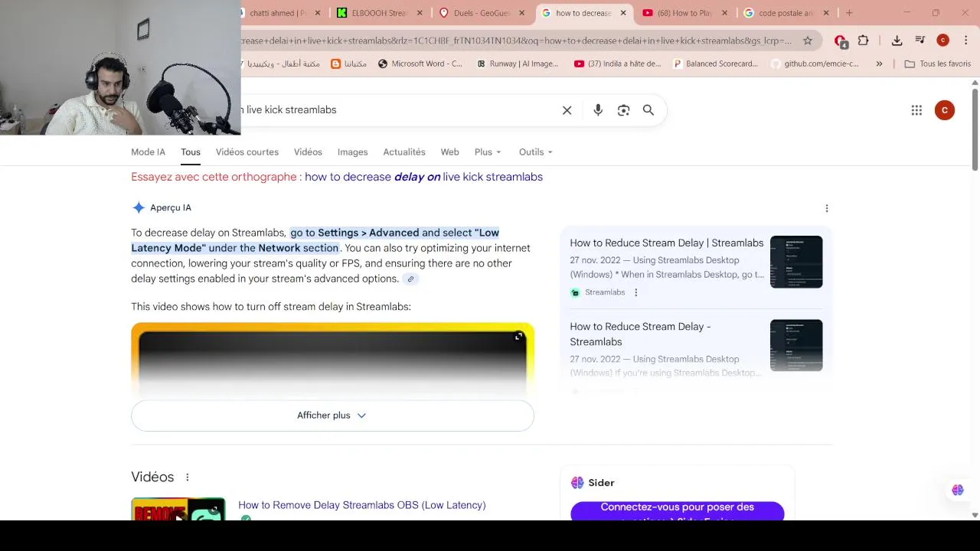Select the Images search filter
980x551 pixels.
pyautogui.click(x=352, y=152)
